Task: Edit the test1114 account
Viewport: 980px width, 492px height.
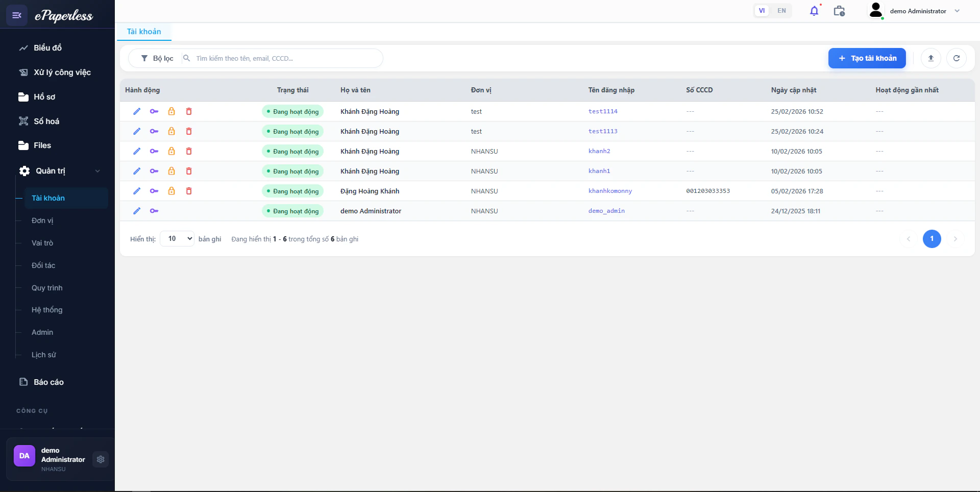Action: [137, 111]
